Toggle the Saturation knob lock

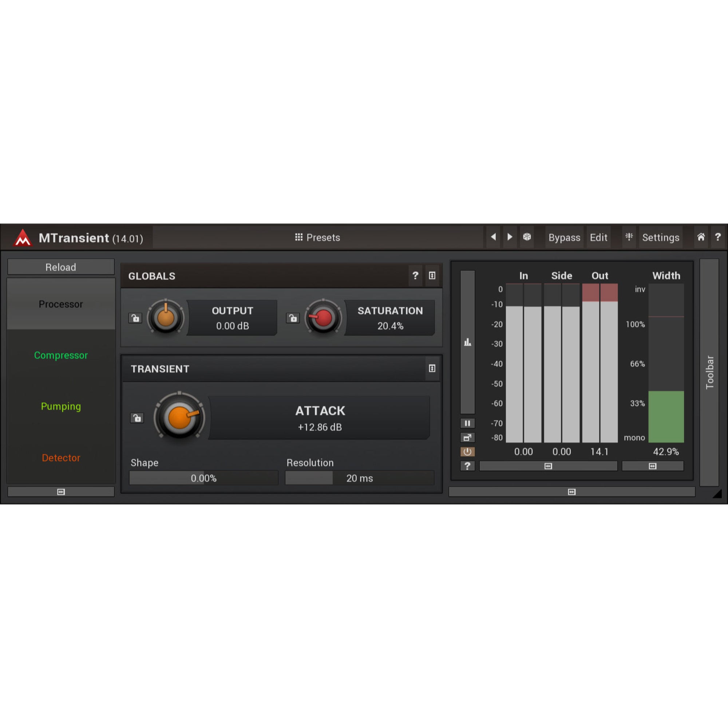[x=293, y=318]
